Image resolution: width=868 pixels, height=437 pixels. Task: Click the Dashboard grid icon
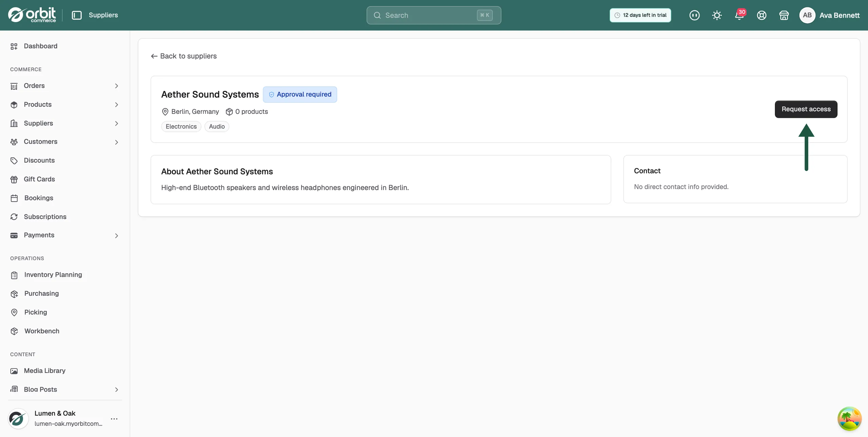[14, 46]
